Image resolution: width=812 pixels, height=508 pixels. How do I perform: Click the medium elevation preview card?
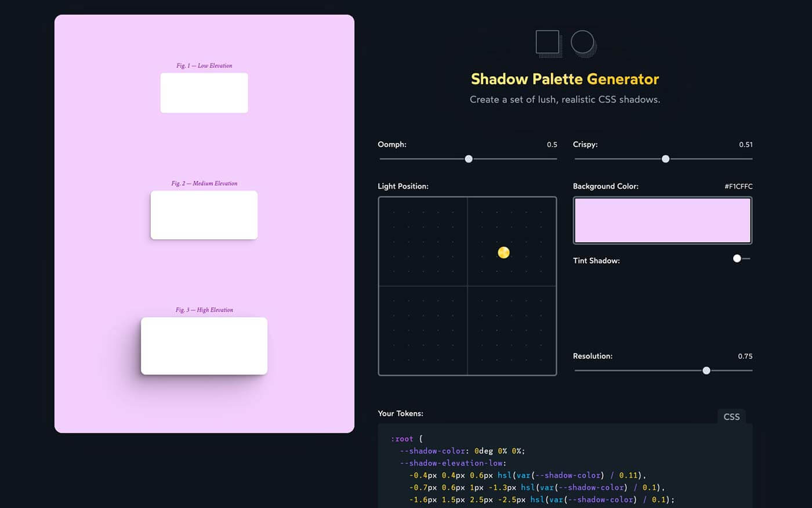coord(204,215)
